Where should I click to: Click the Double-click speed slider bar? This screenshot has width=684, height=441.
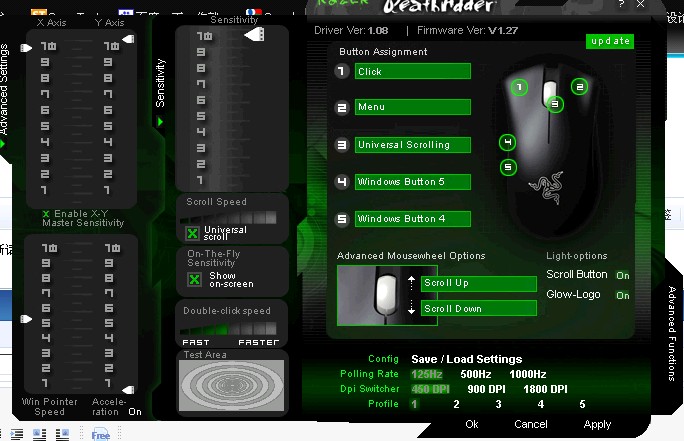coord(230,326)
